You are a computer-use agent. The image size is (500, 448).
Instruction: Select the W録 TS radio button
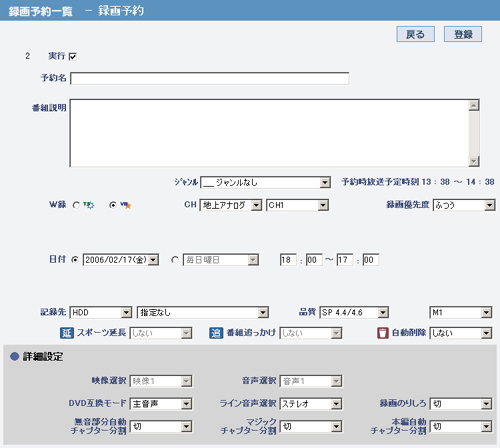pyautogui.click(x=76, y=205)
